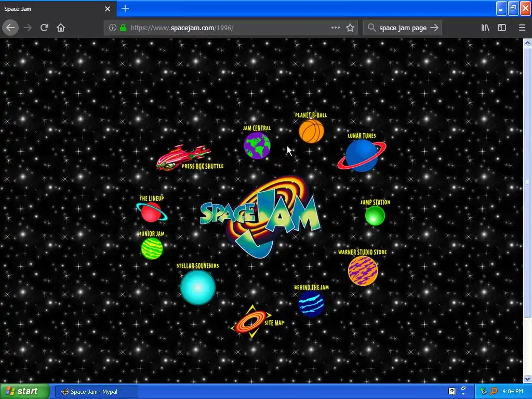Click the Warner Studio Store text label

pyautogui.click(x=362, y=252)
